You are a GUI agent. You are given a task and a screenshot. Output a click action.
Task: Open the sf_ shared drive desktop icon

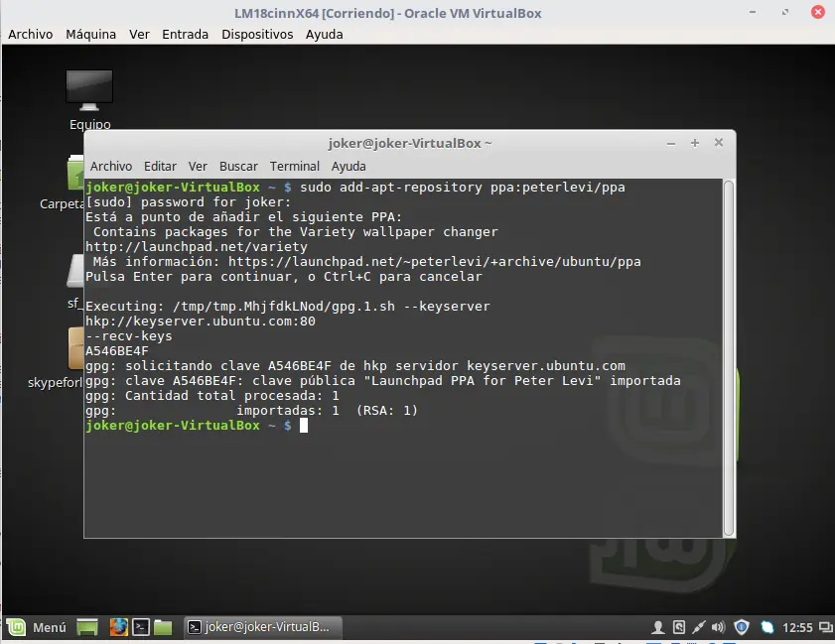75,270
